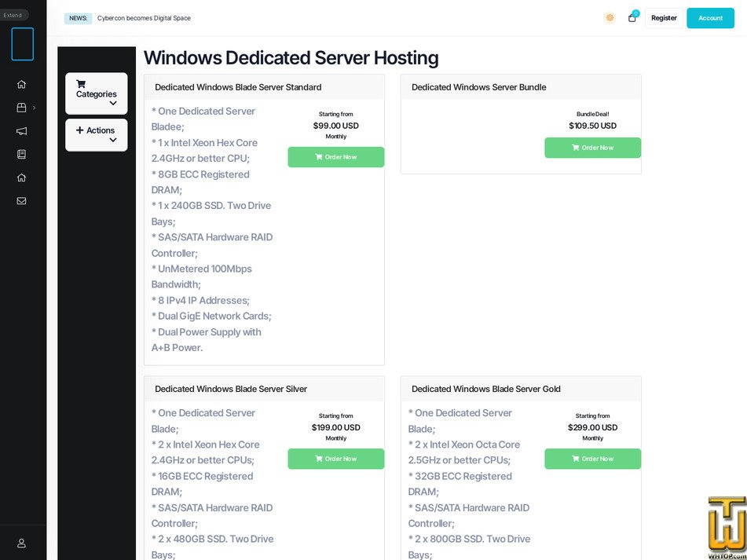Order the Blade Server Silver plan
Viewport: 747px width, 560px height.
tap(336, 459)
